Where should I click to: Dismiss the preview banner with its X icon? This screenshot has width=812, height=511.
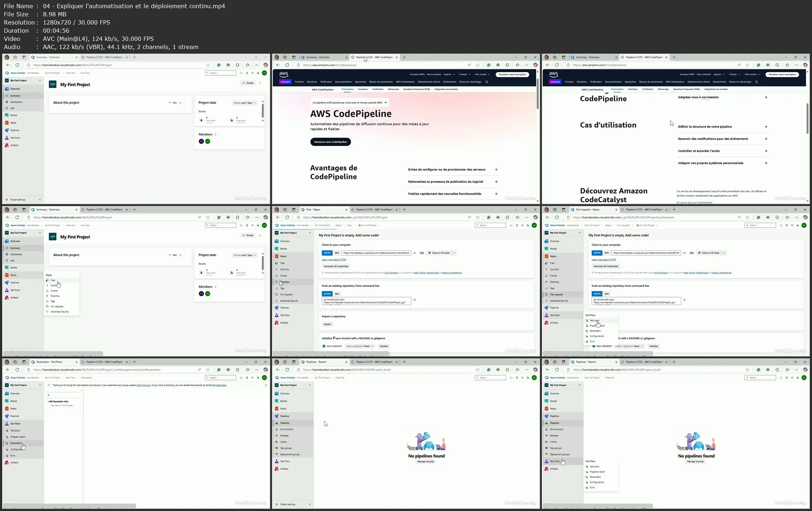pos(266,385)
